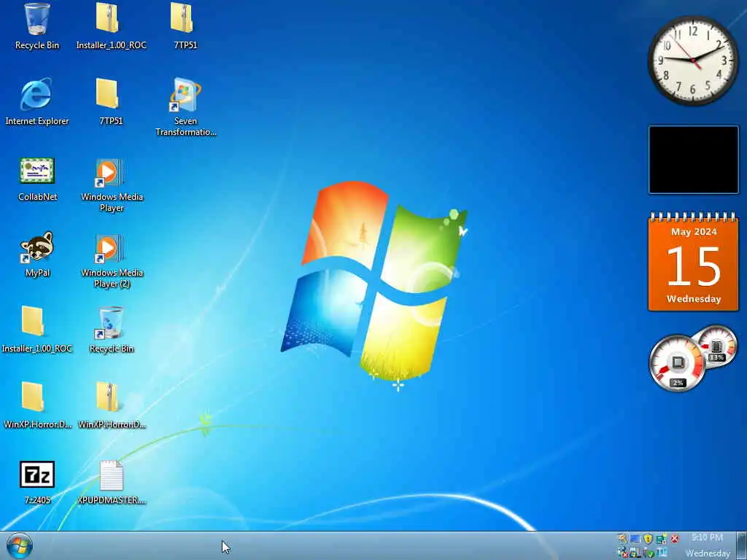This screenshot has width=747, height=560.
Task: Click the May 2024 calendar gadget
Action: click(694, 262)
